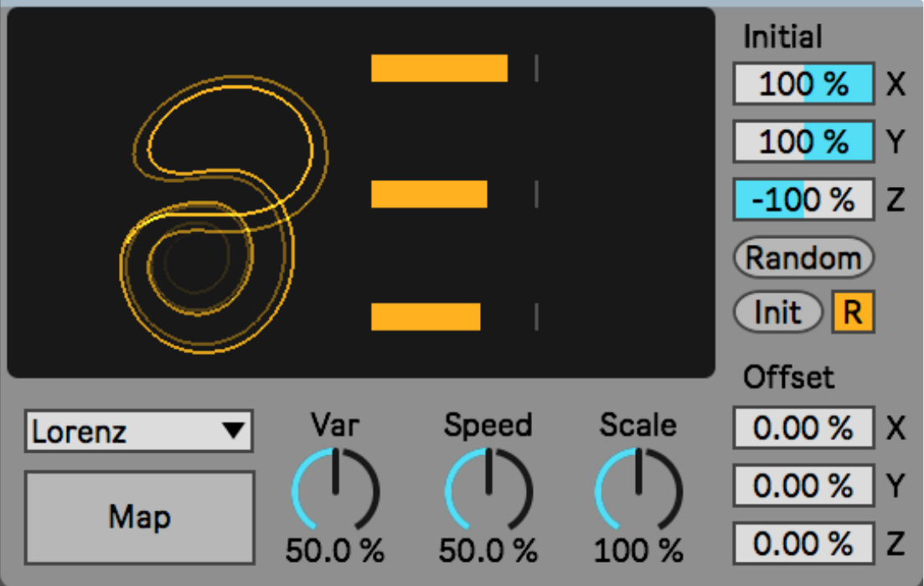Click the Scale 100 % value text
The image size is (924, 586).
pos(638,551)
